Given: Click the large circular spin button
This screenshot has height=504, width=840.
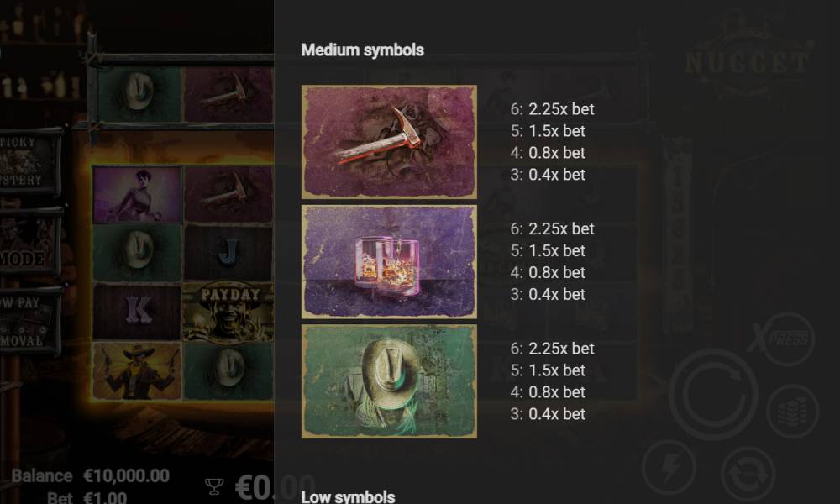Looking at the screenshot, I should pos(712,395).
